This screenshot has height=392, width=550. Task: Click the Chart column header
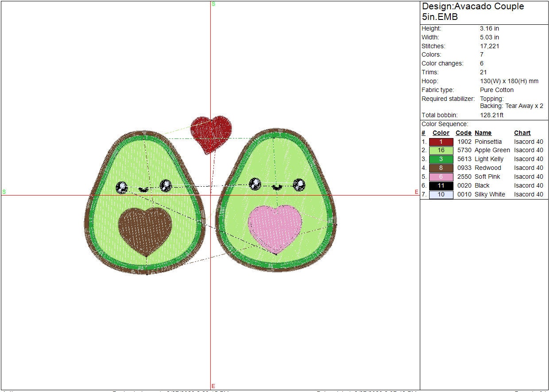coord(522,133)
